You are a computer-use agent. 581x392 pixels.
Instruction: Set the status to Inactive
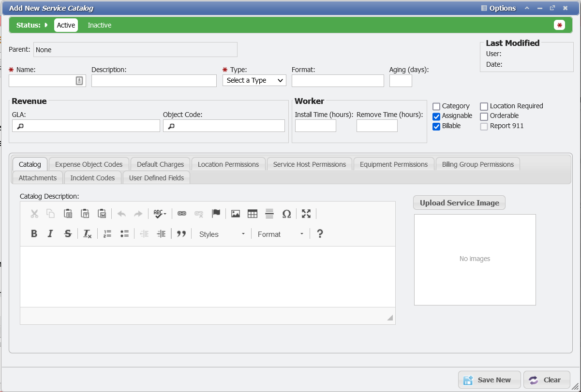(x=99, y=25)
